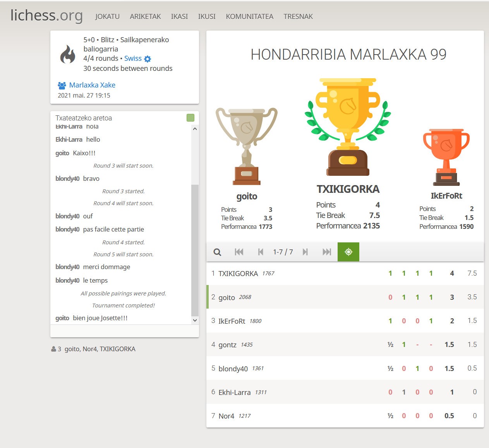Screen dimensions: 489x448
Task: Jump to last standings page
Action: 327,252
